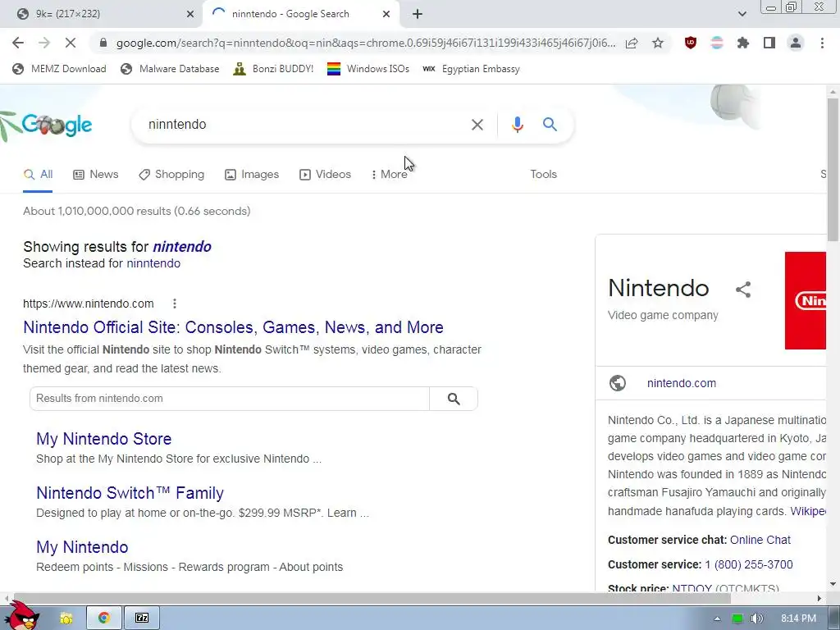
Task: Close the '9k= (217×232)' tab
Action: tap(190, 14)
